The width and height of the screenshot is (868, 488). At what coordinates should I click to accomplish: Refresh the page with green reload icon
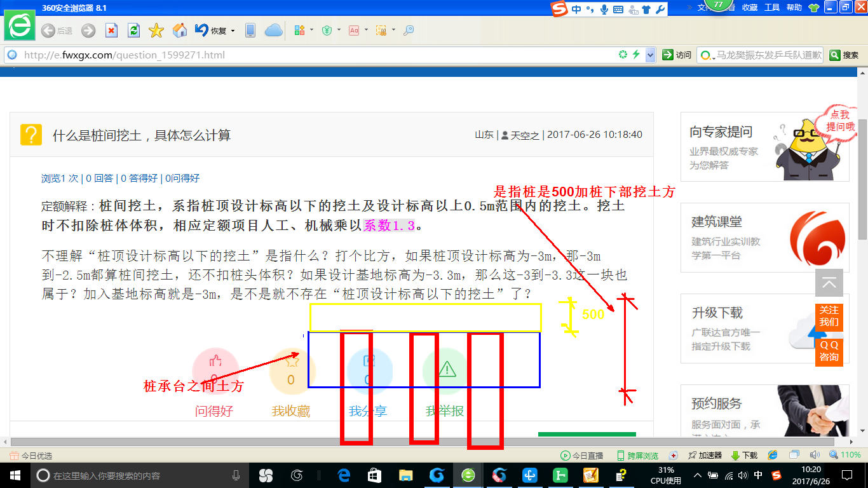pyautogui.click(x=133, y=30)
